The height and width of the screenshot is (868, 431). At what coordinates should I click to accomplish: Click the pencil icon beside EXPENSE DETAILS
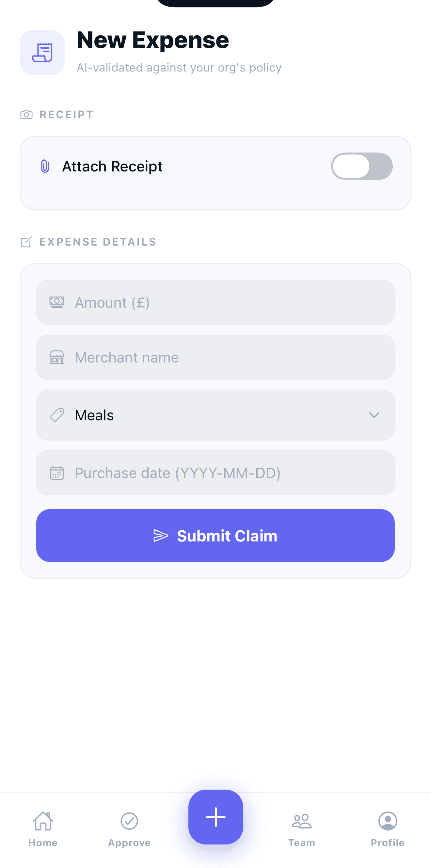click(x=26, y=241)
